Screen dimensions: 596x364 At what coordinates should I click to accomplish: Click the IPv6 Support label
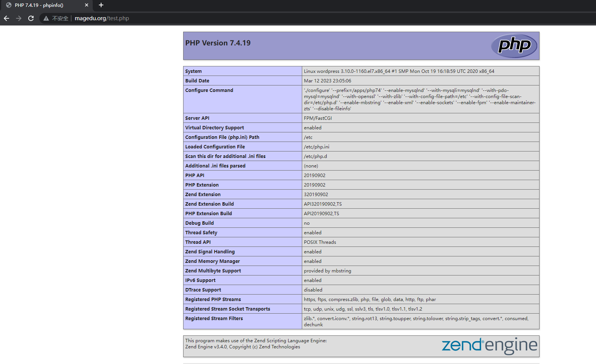(200, 280)
